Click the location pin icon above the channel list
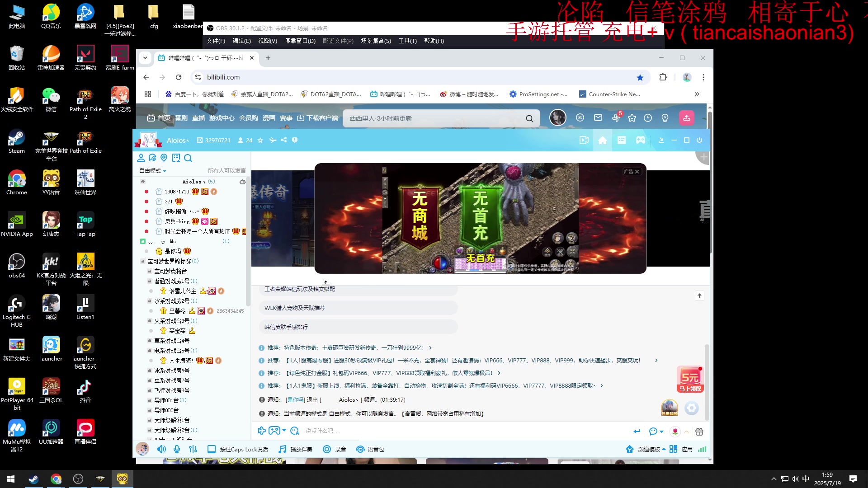Screen dimensions: 868x488 [164, 158]
